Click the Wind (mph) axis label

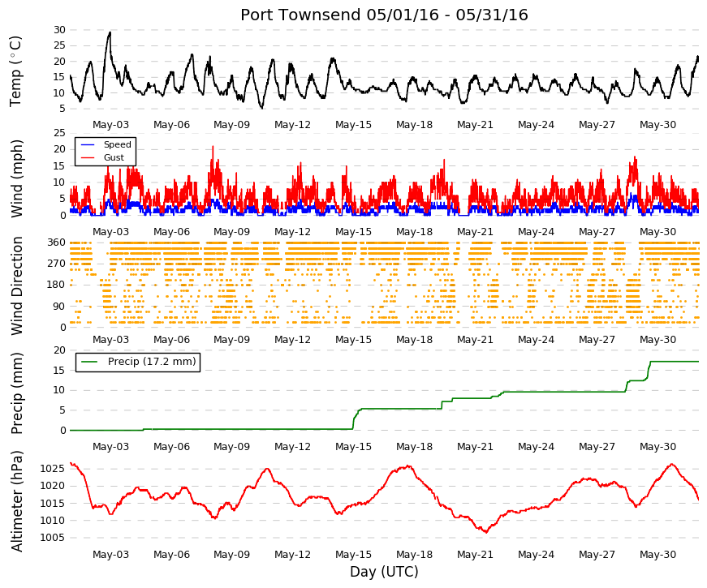[16, 178]
